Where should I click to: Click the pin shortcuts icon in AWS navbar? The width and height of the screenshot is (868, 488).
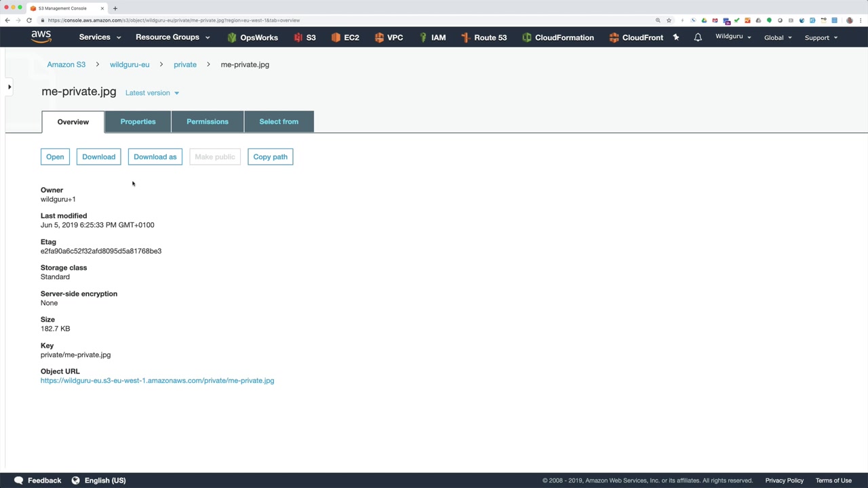(676, 37)
